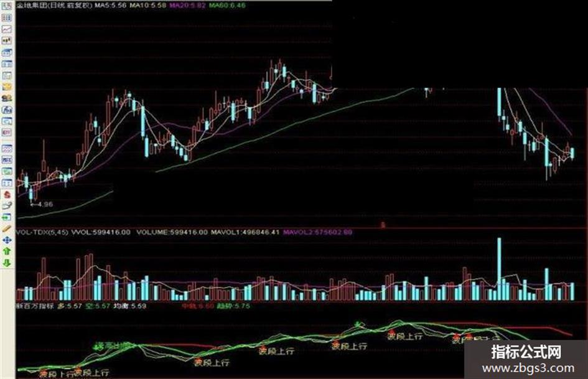
Task: Click the yellow crown icon in sidebar
Action: [x=7, y=87]
